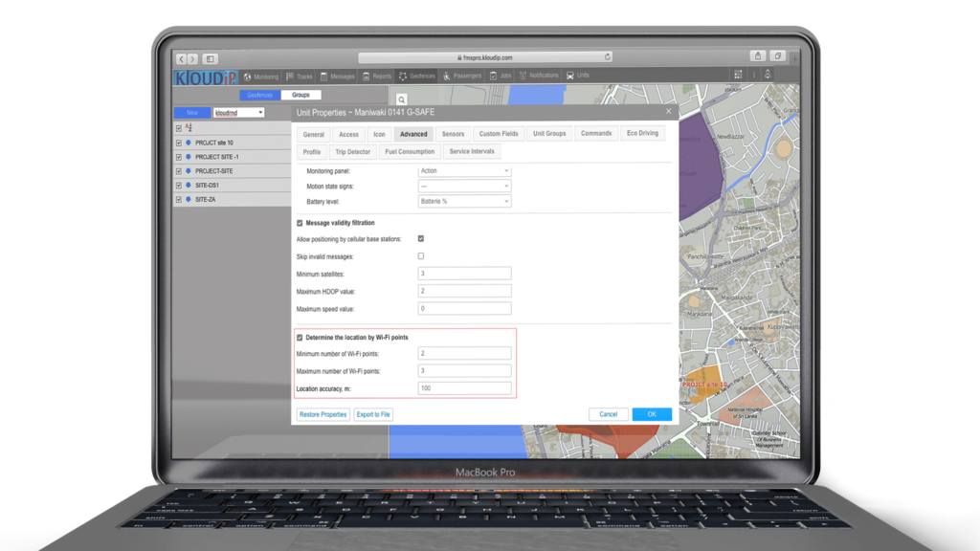
Task: Click the Location accuracy input field
Action: [x=464, y=388]
